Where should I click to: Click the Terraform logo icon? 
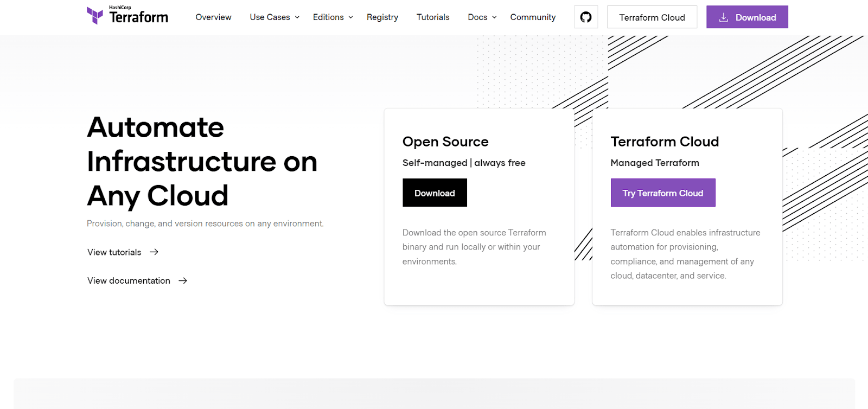coord(95,16)
